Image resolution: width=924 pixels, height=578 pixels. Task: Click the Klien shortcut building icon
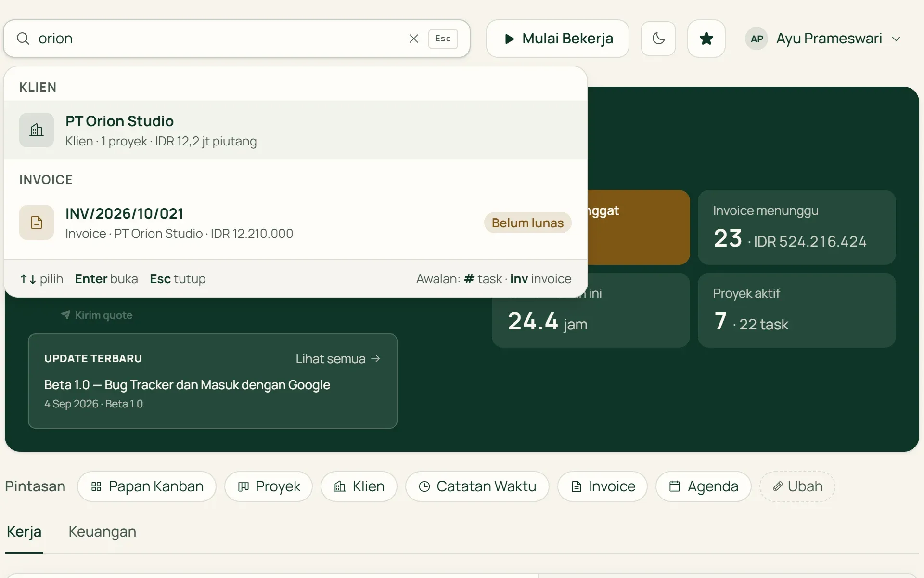[x=340, y=486]
